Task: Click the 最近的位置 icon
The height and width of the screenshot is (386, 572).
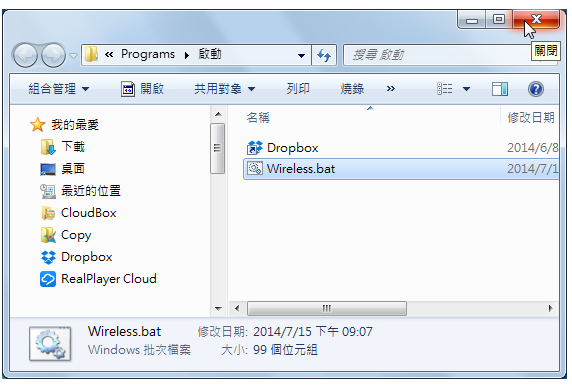Action: 48,191
